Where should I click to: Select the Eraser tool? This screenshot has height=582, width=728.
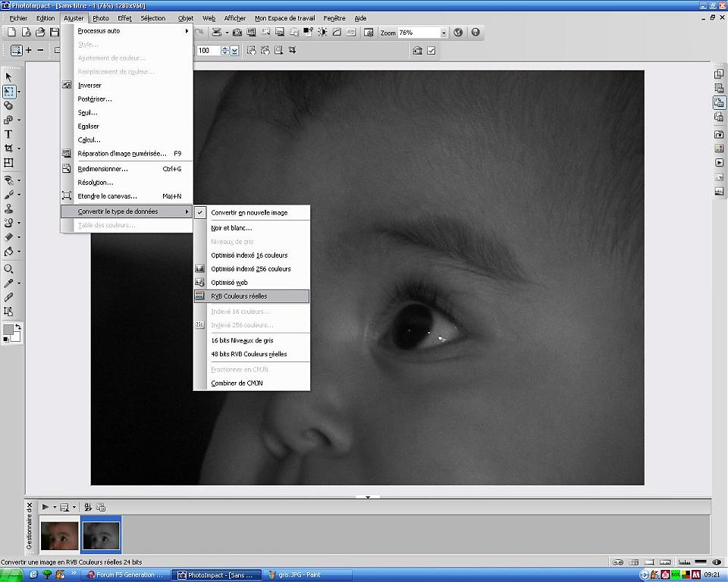(x=8, y=237)
